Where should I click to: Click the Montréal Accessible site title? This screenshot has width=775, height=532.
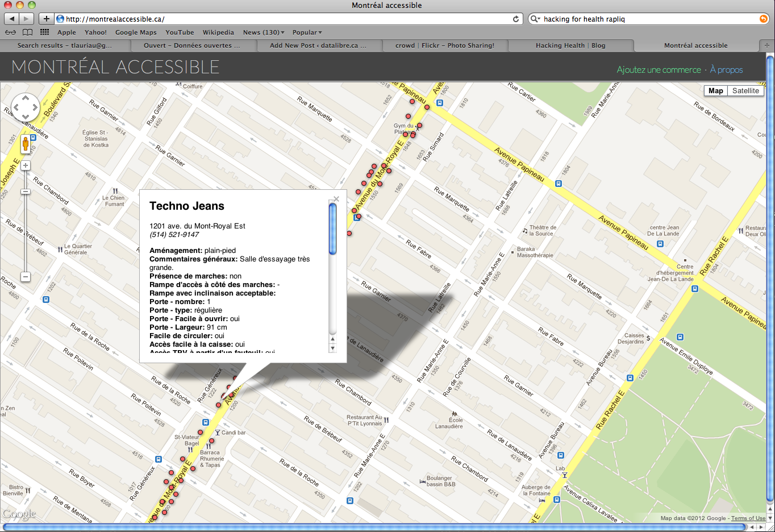[x=115, y=67]
